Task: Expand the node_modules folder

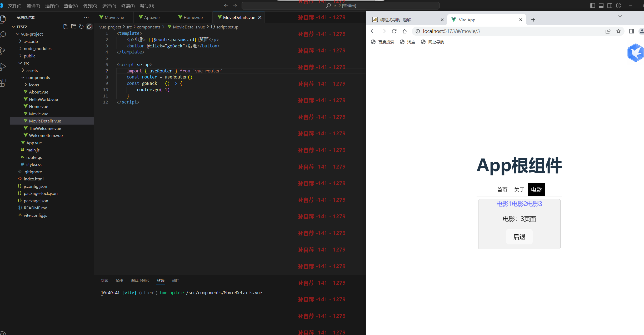Action: 20,48
